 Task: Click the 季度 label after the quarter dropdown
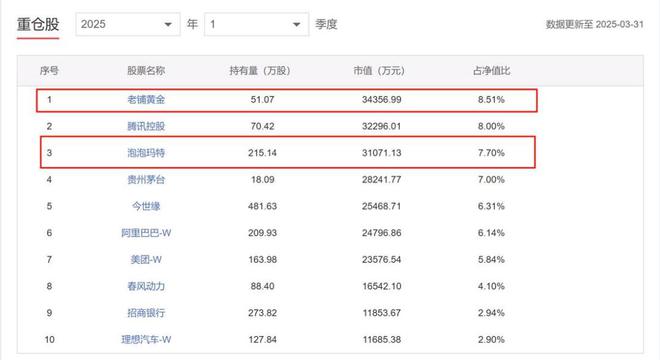tap(326, 24)
